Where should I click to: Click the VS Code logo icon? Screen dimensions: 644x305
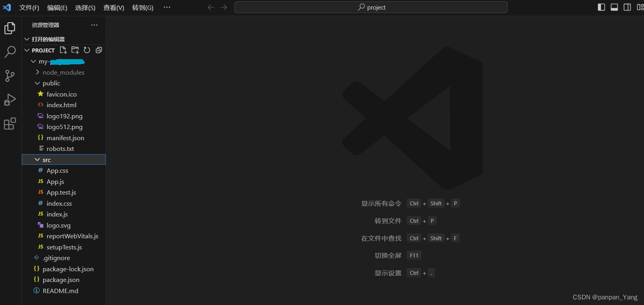[x=7, y=8]
